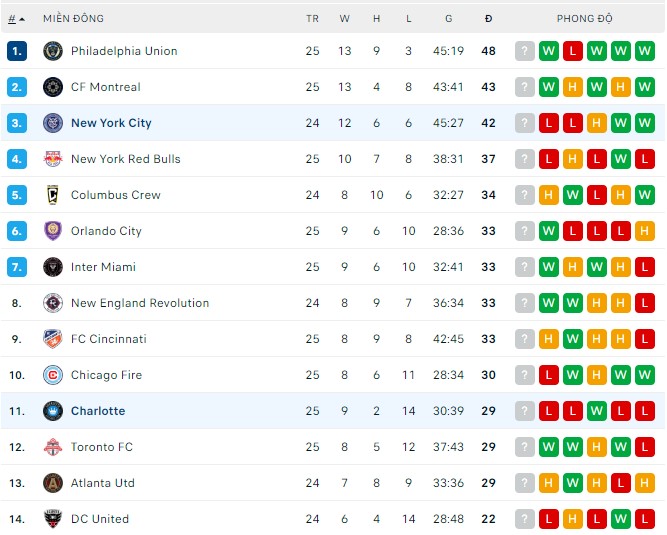Click the New York Red Bulls logo
The image size is (667, 535).
point(53,159)
